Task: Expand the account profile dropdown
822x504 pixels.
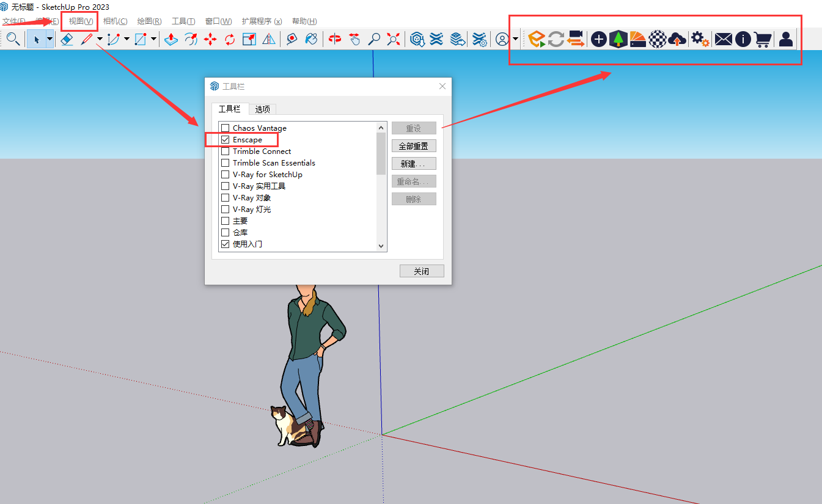Action: coord(513,38)
